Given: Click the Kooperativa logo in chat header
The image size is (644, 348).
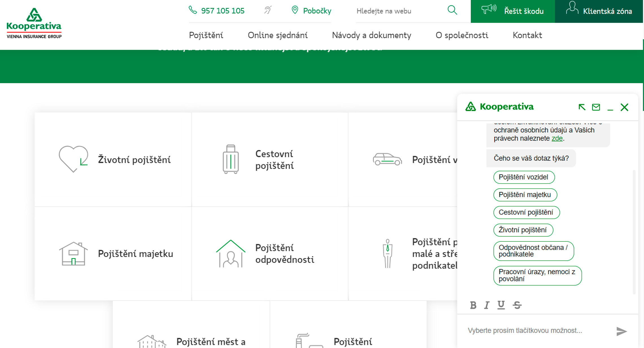Looking at the screenshot, I should (499, 107).
